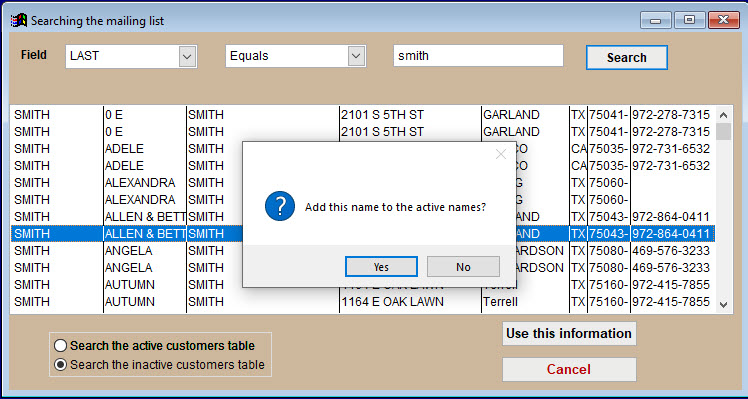Select phone 972-278-7315 in first row
This screenshot has height=399, width=748.
(671, 115)
